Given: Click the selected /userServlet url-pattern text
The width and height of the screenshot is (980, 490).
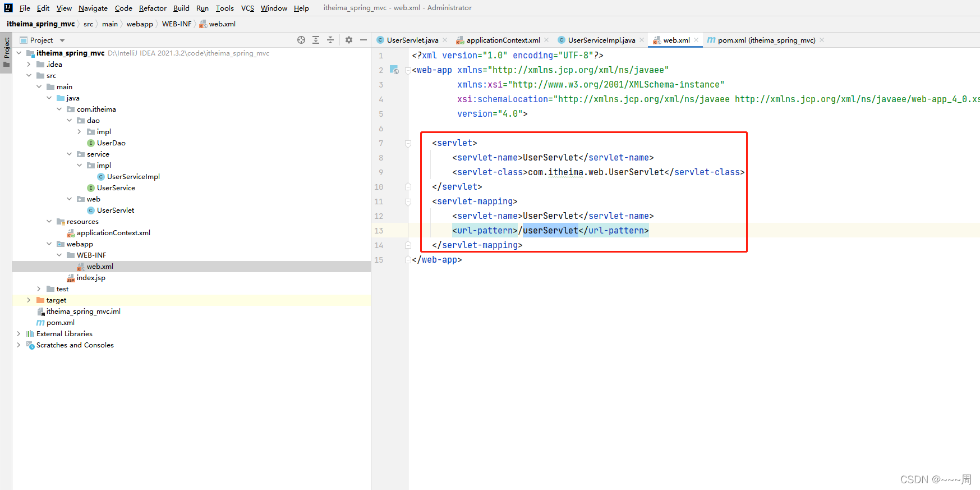Looking at the screenshot, I should (548, 231).
